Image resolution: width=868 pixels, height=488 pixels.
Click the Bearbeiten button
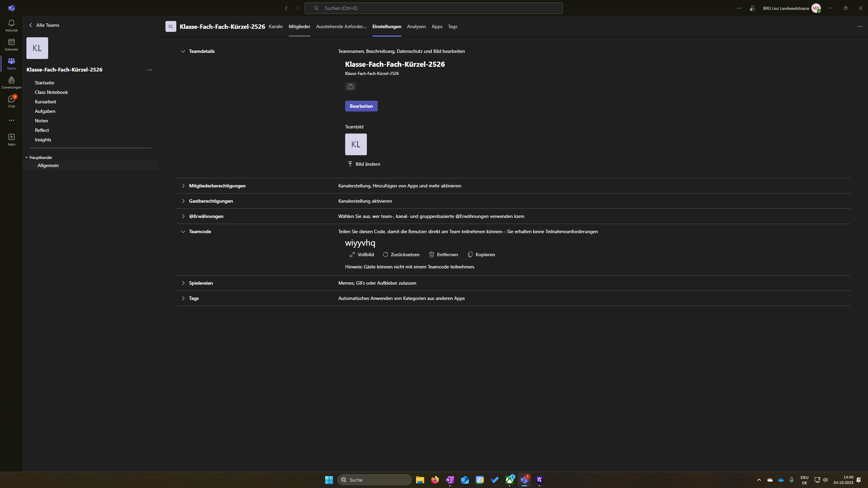pyautogui.click(x=361, y=106)
